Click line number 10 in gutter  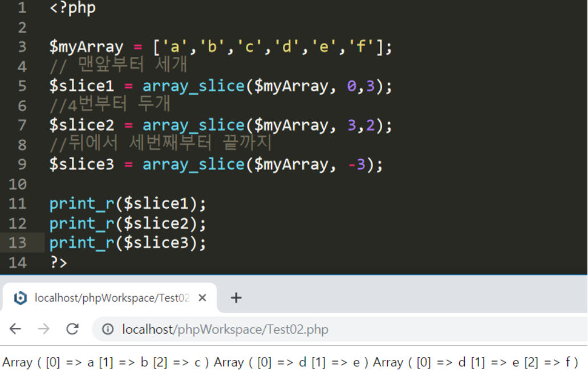(18, 184)
